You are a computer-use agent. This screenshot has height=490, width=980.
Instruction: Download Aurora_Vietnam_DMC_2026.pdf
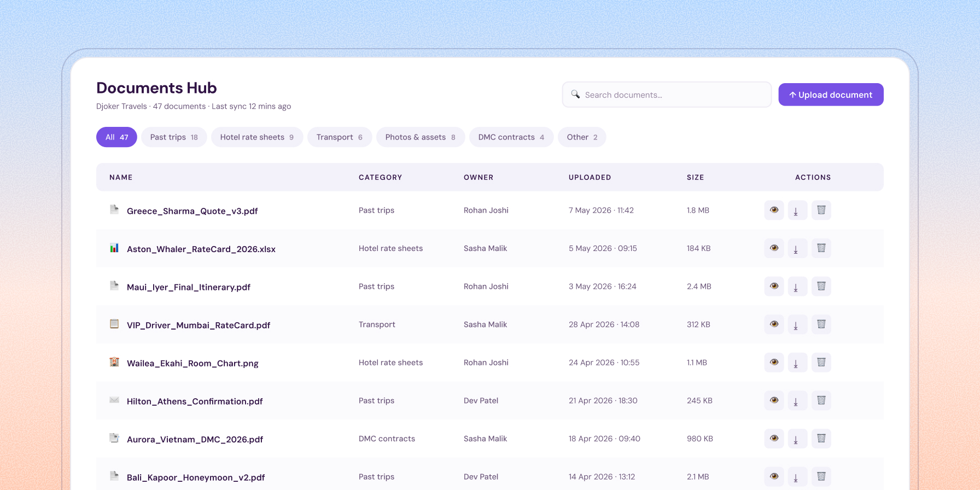click(x=797, y=439)
